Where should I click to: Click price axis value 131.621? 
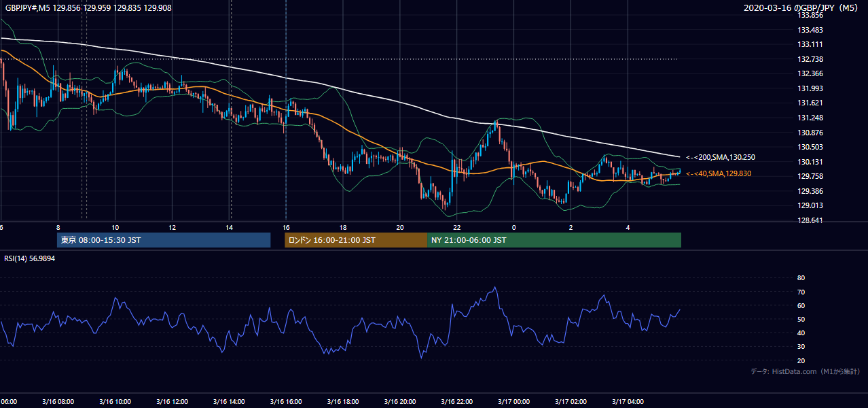point(810,103)
